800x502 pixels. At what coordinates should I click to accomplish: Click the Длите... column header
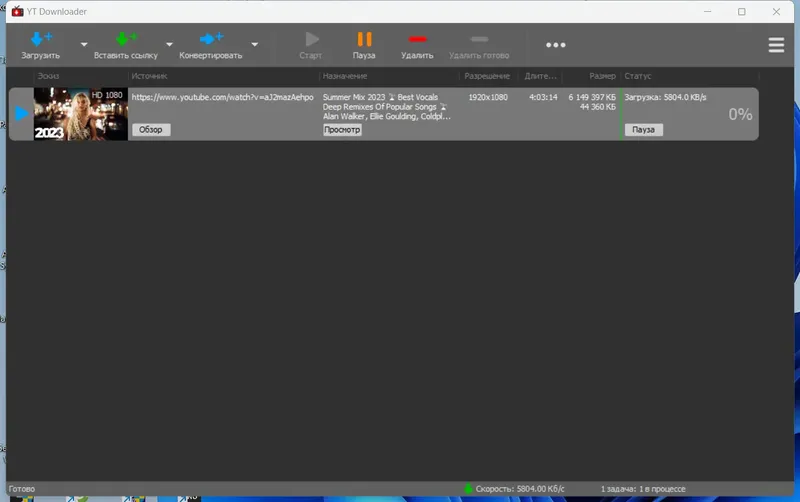pos(540,76)
